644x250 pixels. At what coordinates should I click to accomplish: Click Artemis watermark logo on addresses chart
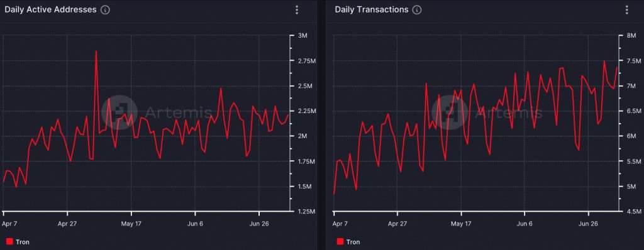coord(119,112)
